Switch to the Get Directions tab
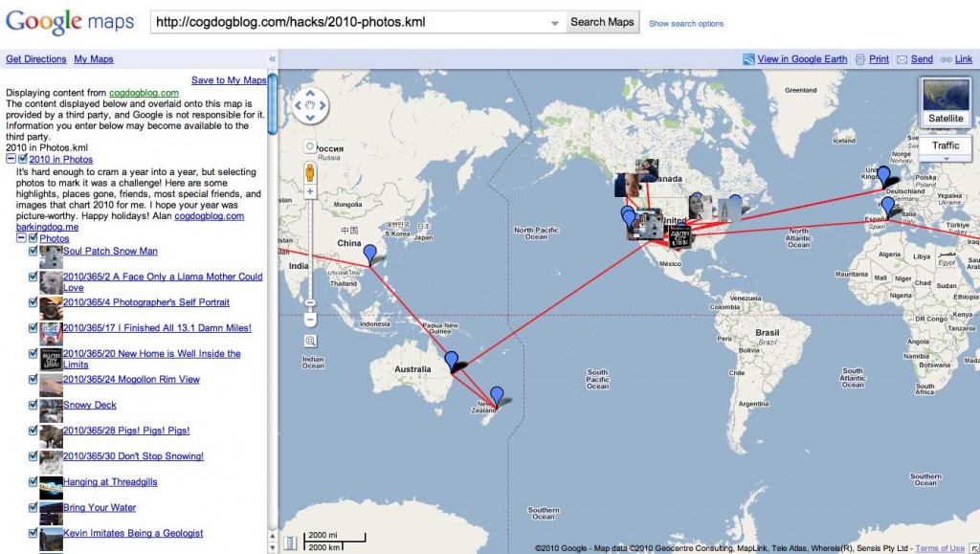The width and height of the screenshot is (980, 554). [x=35, y=58]
